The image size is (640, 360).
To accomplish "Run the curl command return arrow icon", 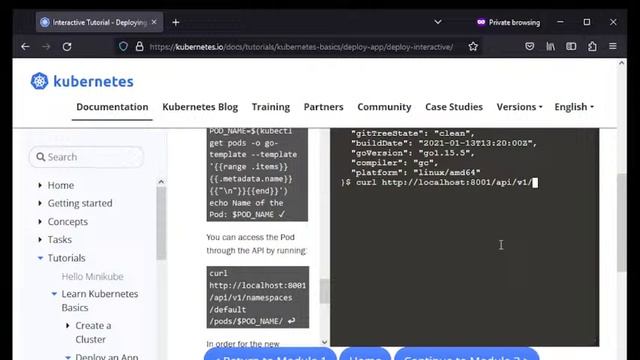I will (x=291, y=321).
